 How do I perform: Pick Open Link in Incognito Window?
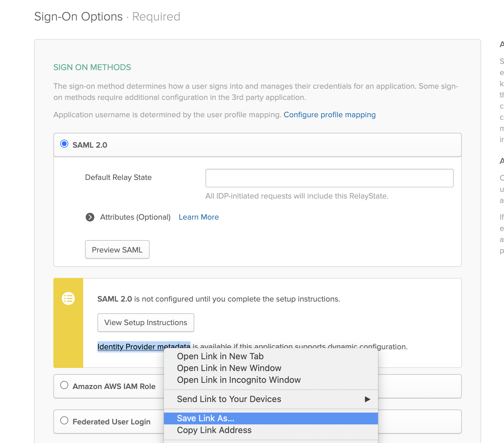coord(239,380)
